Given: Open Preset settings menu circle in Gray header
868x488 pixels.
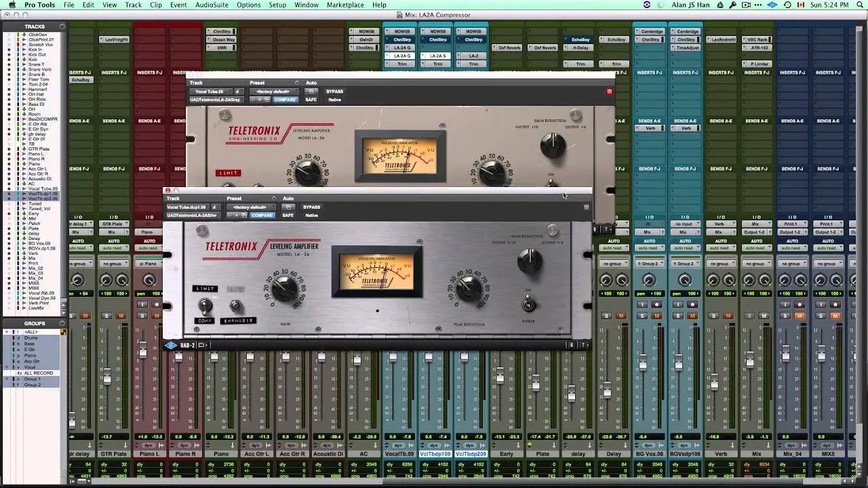Looking at the screenshot, I should coord(296,83).
